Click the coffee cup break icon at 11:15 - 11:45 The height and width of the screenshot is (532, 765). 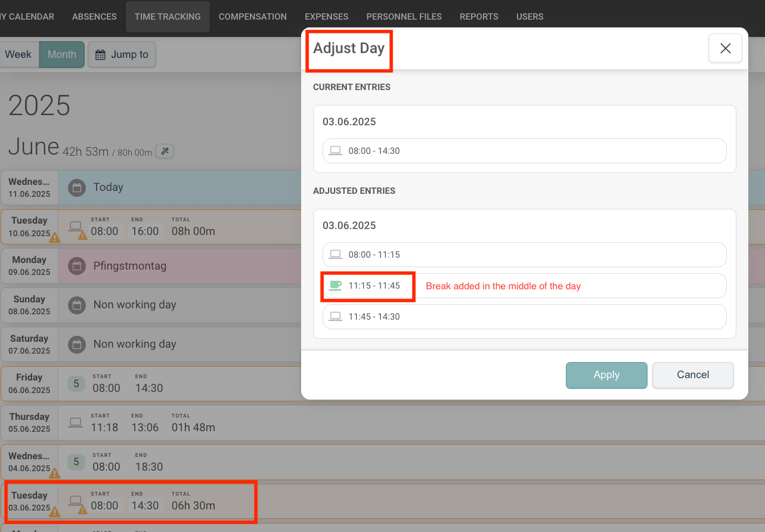[335, 286]
